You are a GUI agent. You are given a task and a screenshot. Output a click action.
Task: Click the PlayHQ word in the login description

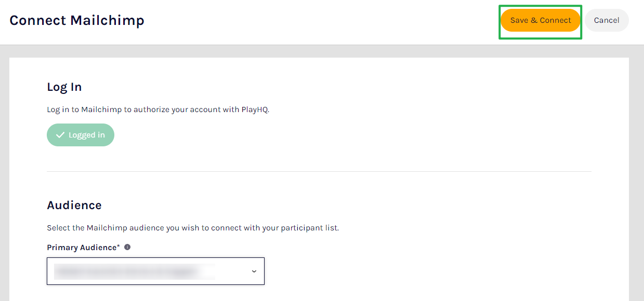[255, 110]
